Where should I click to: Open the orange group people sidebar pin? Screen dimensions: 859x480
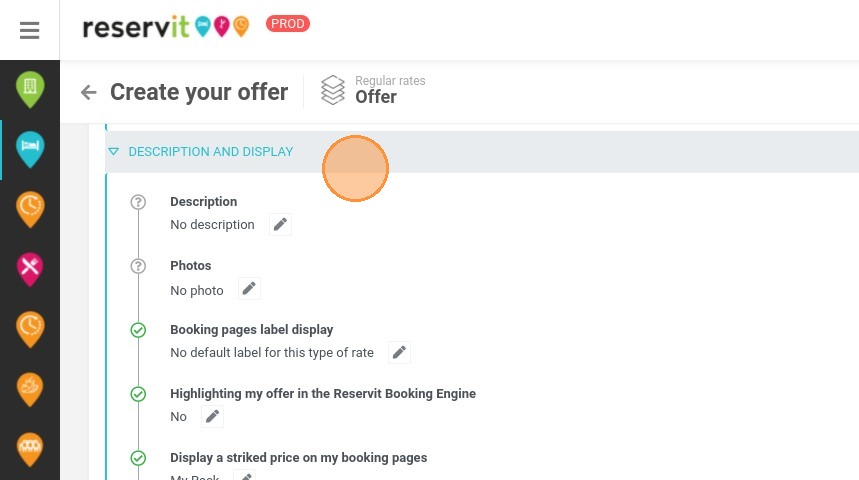pos(30,449)
